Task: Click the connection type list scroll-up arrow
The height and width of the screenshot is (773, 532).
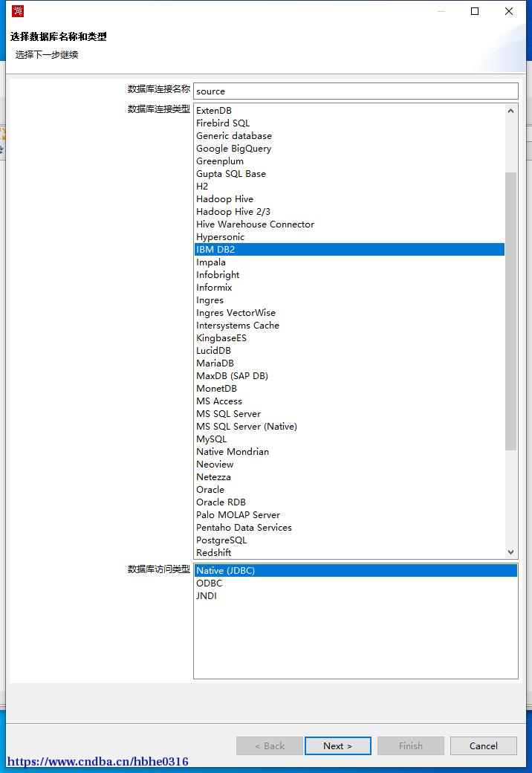Action: (510, 111)
